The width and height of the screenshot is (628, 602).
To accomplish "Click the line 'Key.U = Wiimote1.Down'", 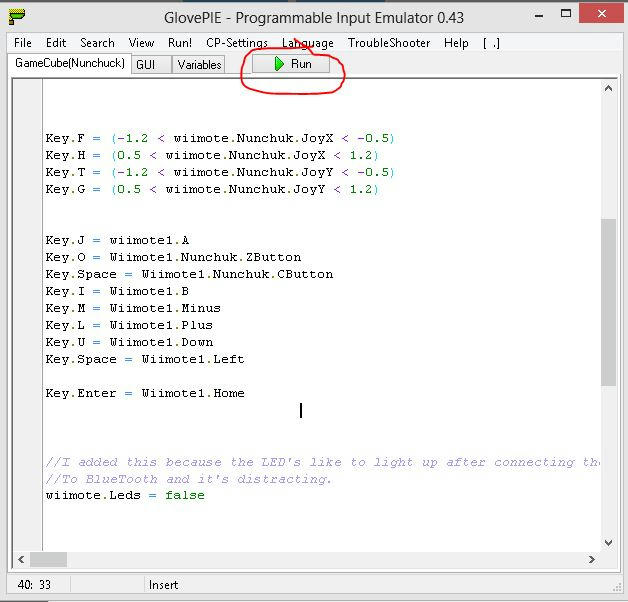I will pyautogui.click(x=129, y=342).
